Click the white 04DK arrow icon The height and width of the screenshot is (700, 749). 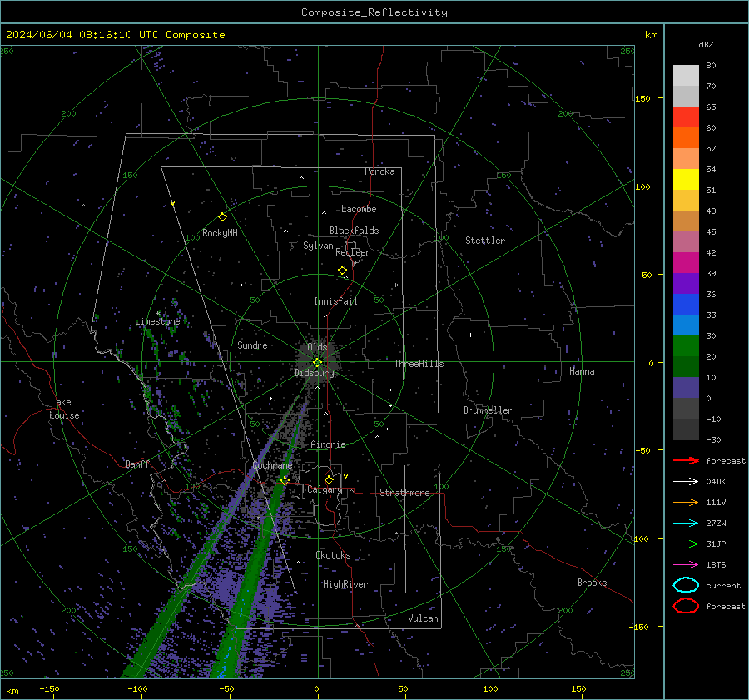tap(686, 482)
